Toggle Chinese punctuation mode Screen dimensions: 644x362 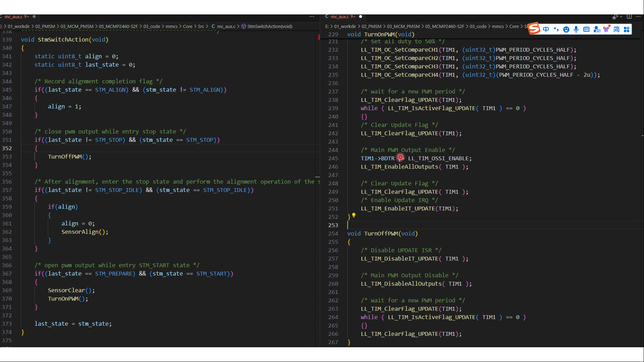[556, 29]
